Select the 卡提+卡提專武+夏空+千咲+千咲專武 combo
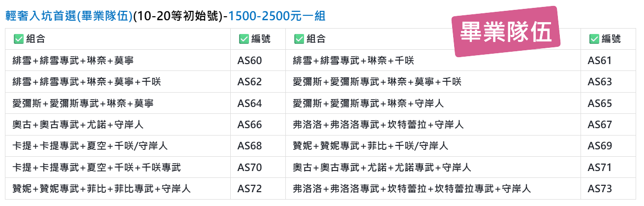Viewport: 644px width, 206px height. tap(97, 168)
